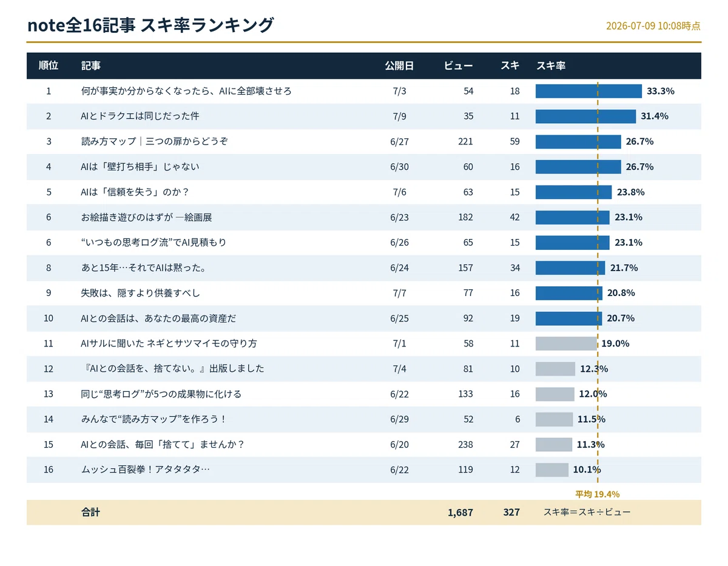Click the view count '119'
Viewport: 728px width, 566px height.
[466, 470]
